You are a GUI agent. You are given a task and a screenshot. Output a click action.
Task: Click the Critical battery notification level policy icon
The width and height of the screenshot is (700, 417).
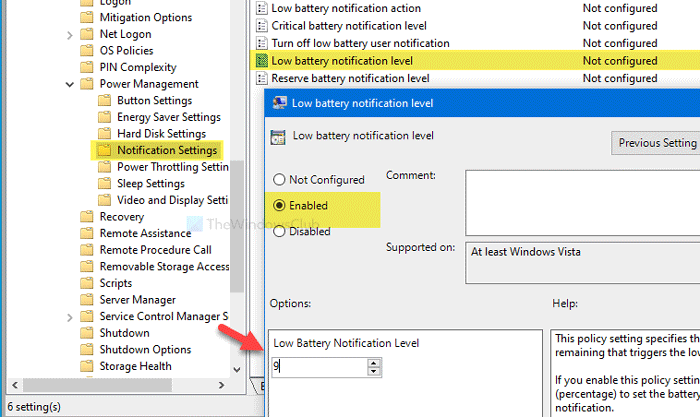click(x=262, y=26)
